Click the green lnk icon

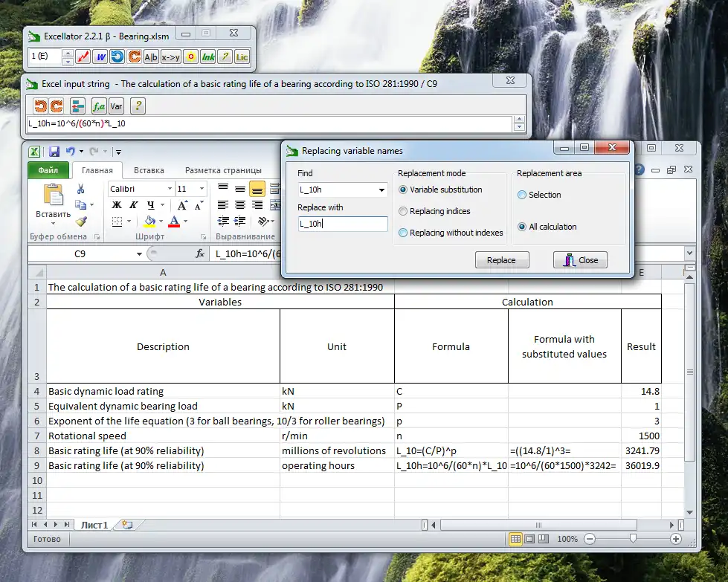pos(208,57)
